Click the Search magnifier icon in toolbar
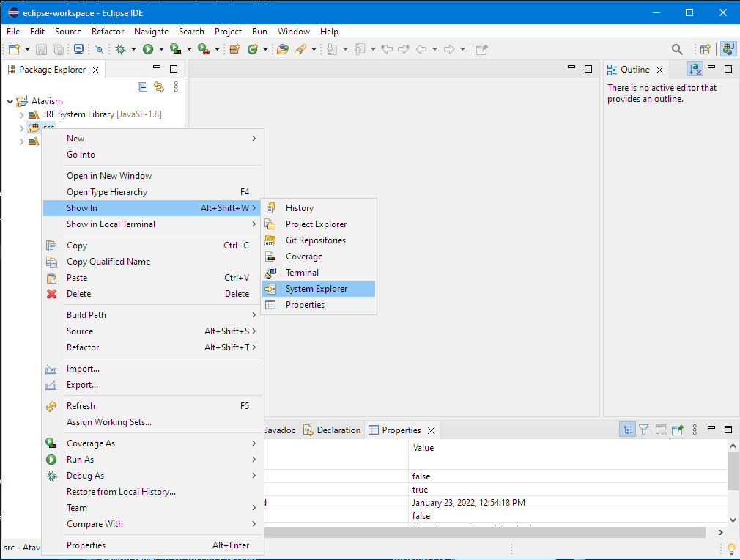Image resolution: width=740 pixels, height=560 pixels. coord(677,49)
